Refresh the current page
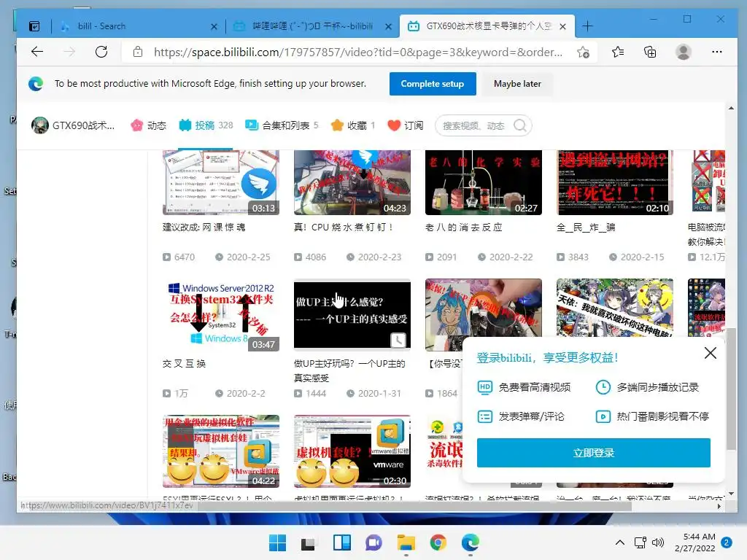The width and height of the screenshot is (747, 560). [101, 52]
